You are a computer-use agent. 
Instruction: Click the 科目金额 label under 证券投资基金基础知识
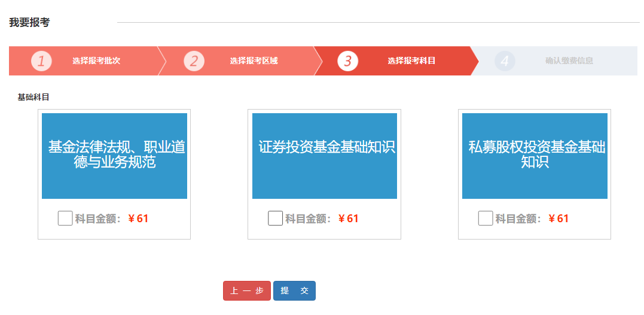(x=308, y=219)
